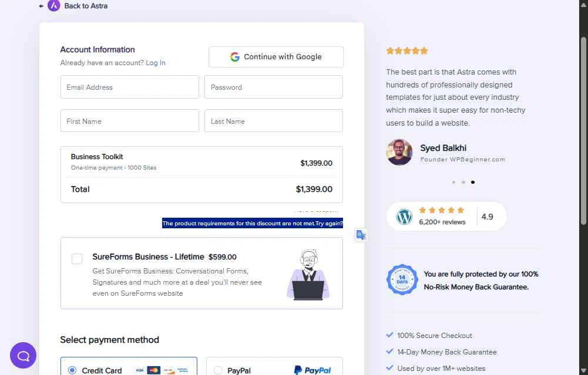Click the Select payment method heading
Image resolution: width=588 pixels, height=375 pixels.
click(109, 340)
